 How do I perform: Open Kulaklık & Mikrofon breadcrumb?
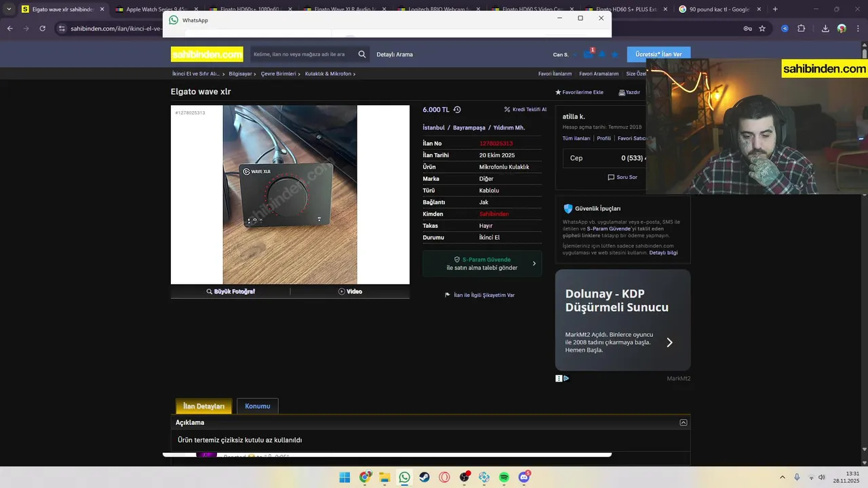(x=328, y=73)
